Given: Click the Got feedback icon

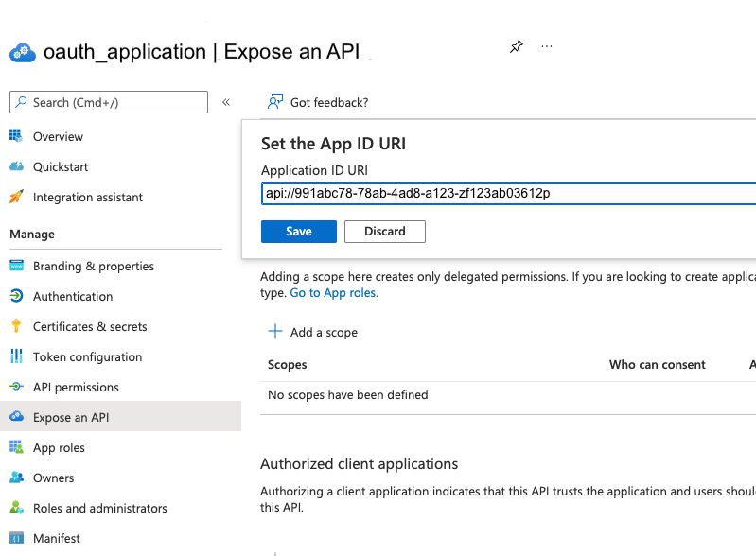Looking at the screenshot, I should (x=275, y=102).
